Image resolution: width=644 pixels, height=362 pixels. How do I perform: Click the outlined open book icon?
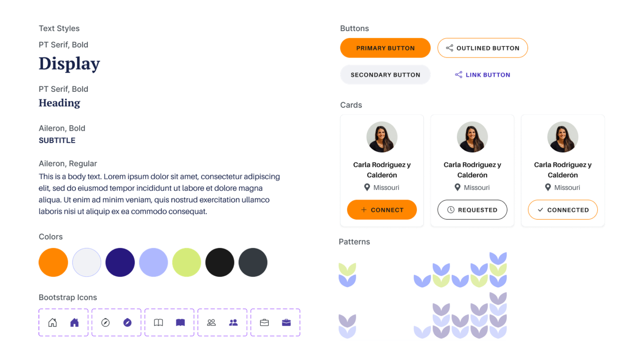[x=158, y=322]
